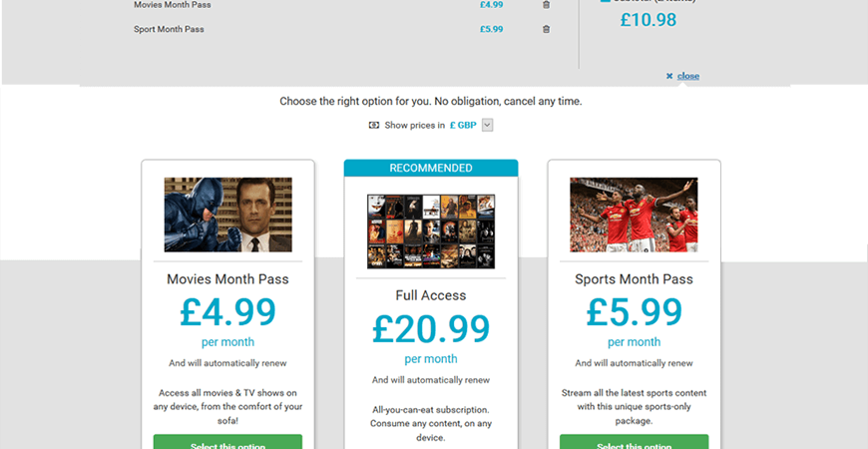Click the blue cart icon beside subtotal
This screenshot has height=449, width=868.
(x=605, y=1)
